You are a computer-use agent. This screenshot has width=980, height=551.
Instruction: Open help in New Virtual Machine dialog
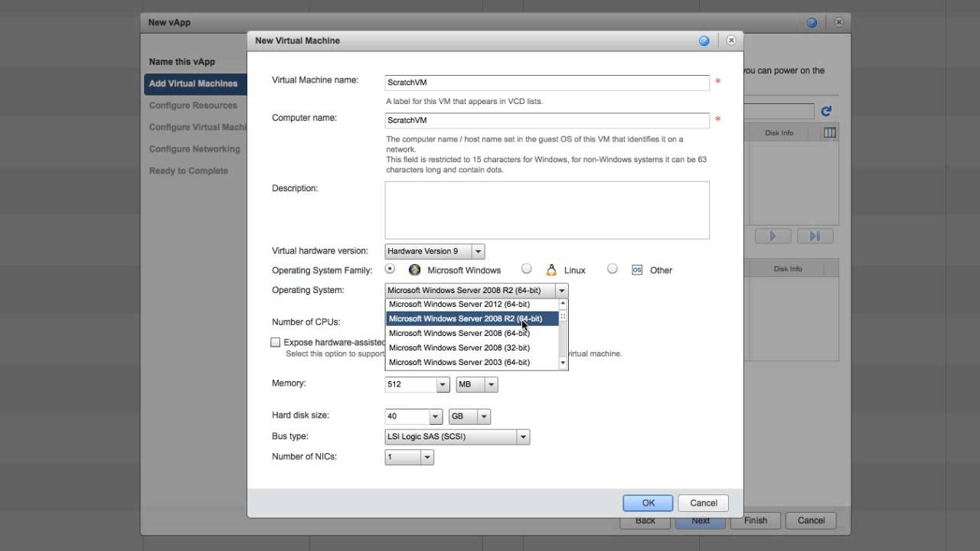[704, 41]
